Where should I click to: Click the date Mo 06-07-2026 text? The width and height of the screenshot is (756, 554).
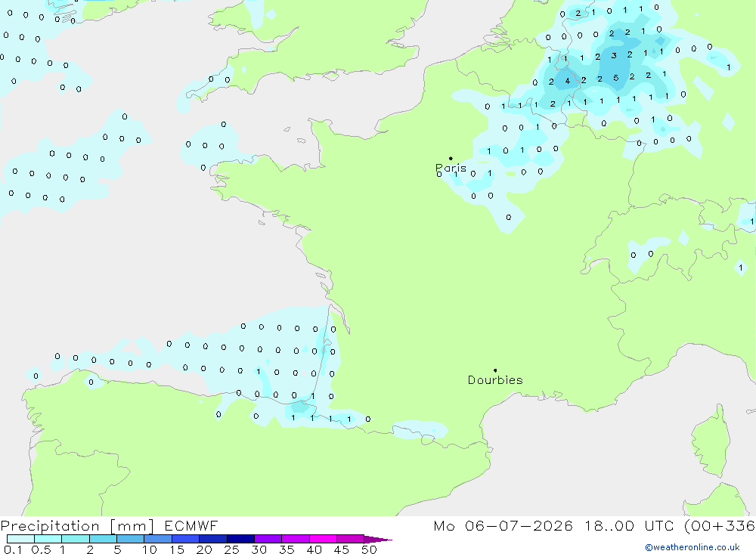pos(503,526)
